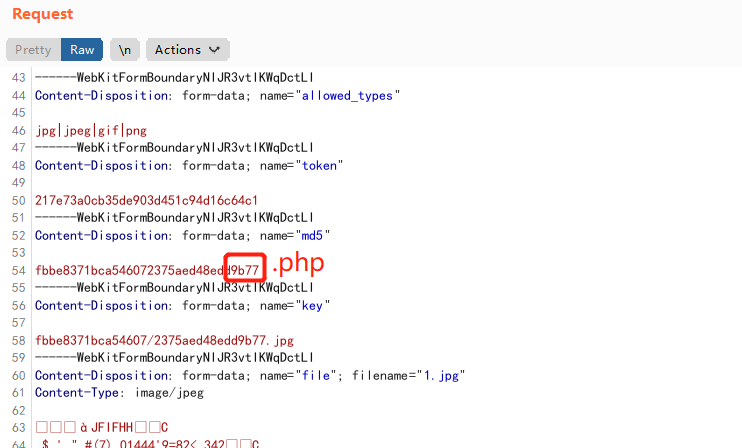This screenshot has width=742, height=448.
Task: Click the key path value ending in .jpg
Action: pyautogui.click(x=164, y=341)
